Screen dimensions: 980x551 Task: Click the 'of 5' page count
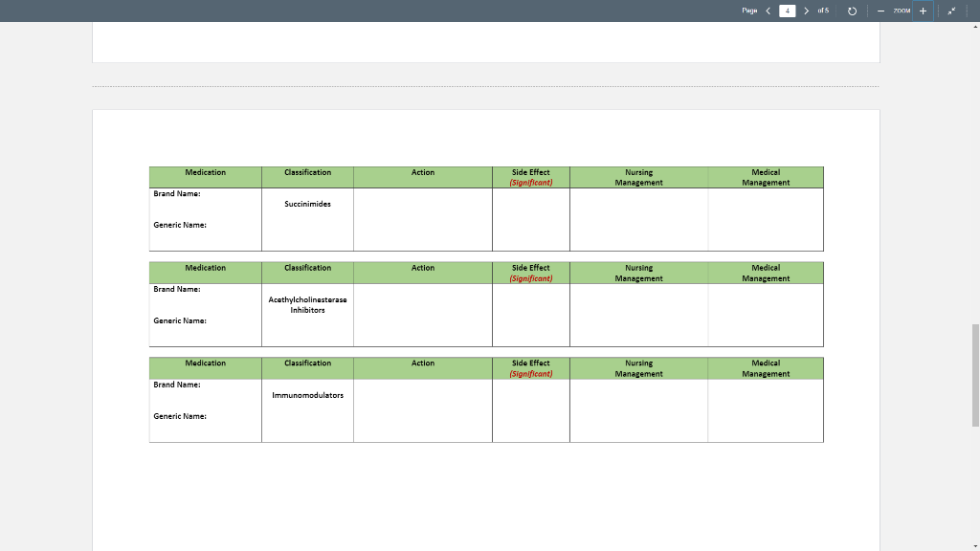point(823,11)
